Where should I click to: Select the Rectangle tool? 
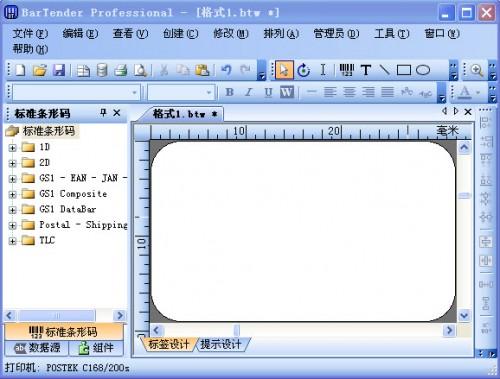(404, 70)
